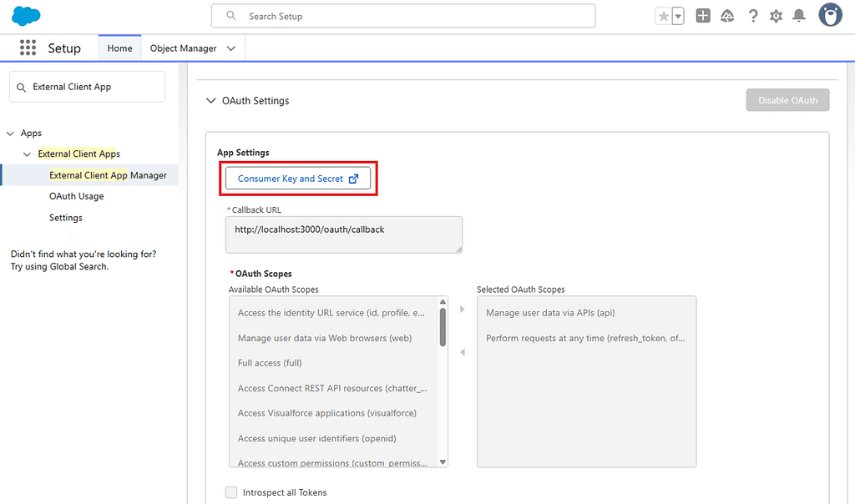This screenshot has height=504, width=855.
Task: Click the scopes list scroll-down arrow
Action: [x=443, y=462]
